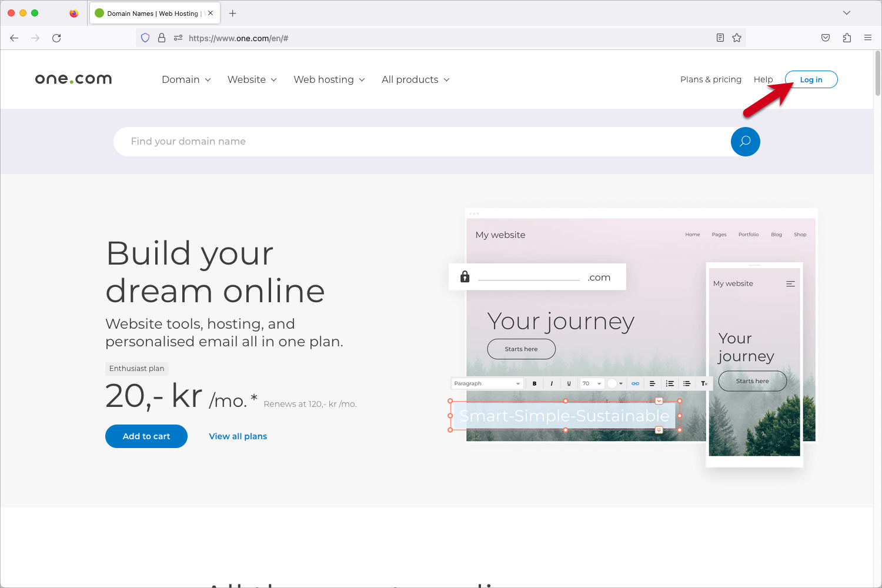
Task: Add the Enthusiast plan to cart
Action: tap(146, 436)
